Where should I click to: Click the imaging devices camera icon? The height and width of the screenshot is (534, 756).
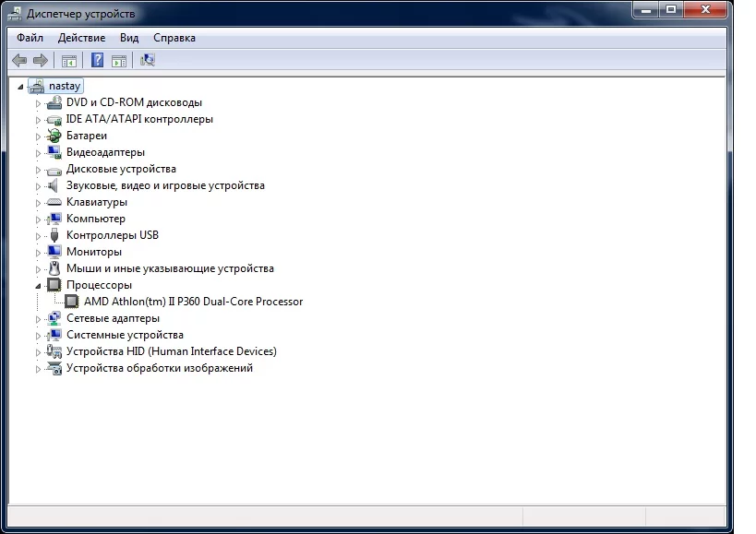pos(54,368)
